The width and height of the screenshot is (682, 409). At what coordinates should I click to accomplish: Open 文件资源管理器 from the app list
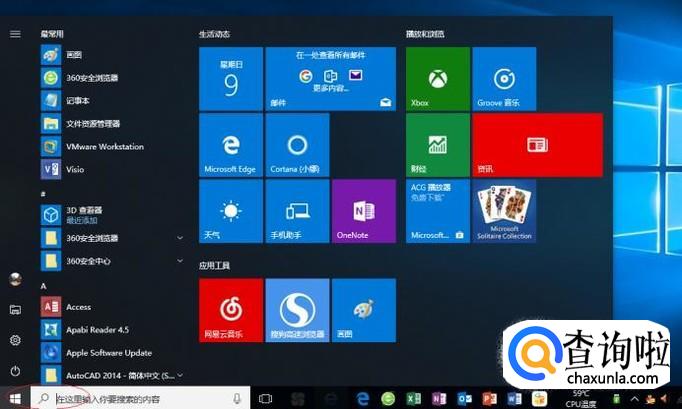[111, 124]
